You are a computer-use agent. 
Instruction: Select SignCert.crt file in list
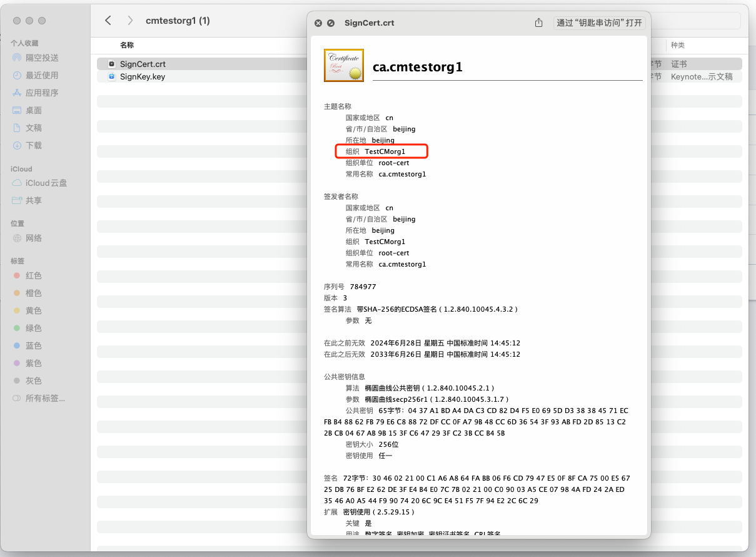[x=143, y=64]
